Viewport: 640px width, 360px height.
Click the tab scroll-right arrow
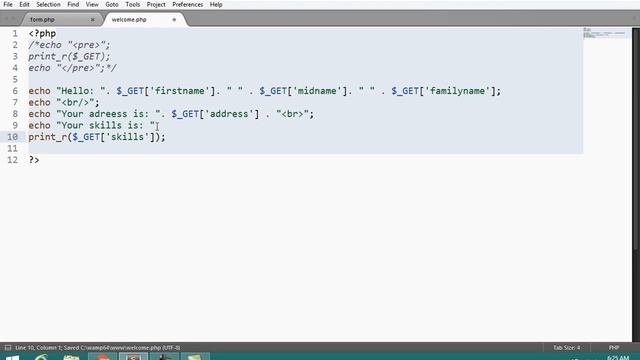[13, 19]
